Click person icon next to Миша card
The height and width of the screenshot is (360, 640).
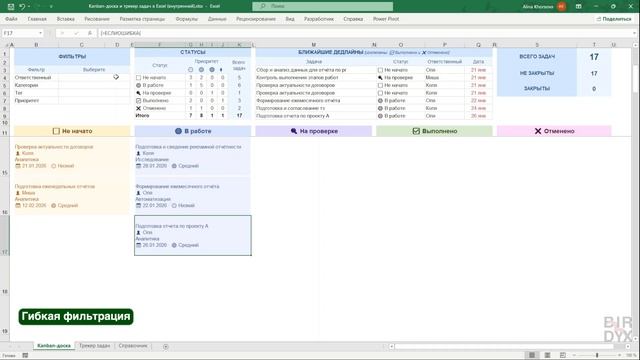[18, 193]
